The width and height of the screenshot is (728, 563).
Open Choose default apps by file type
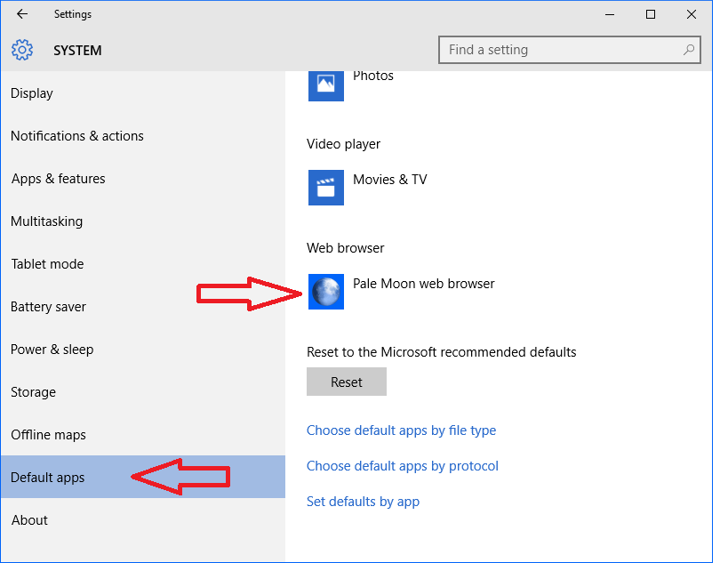[401, 430]
